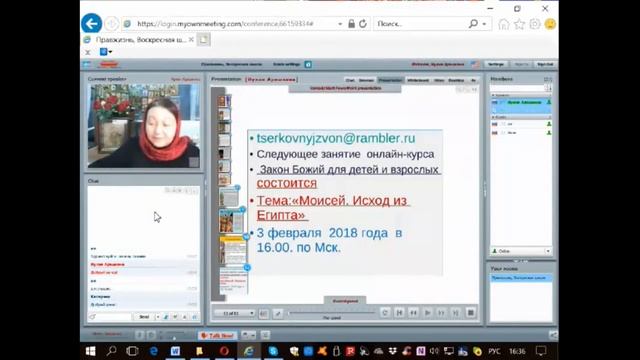Image resolution: width=640 pixels, height=360 pixels.
Task: Switch to the Presentation tab
Action: tap(390, 80)
